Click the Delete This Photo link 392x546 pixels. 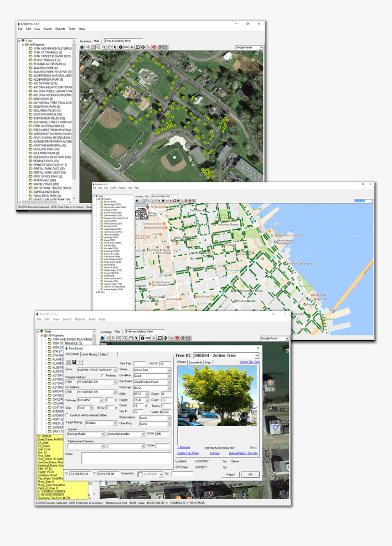(188, 453)
